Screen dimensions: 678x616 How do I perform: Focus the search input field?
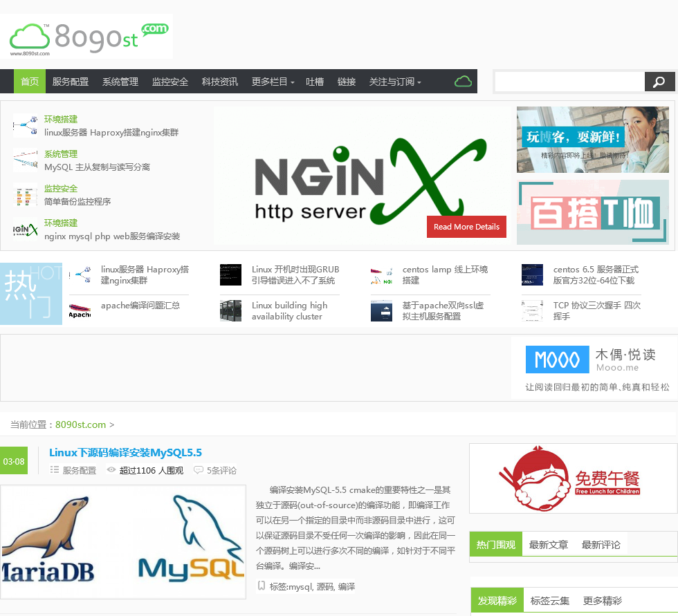pos(570,82)
